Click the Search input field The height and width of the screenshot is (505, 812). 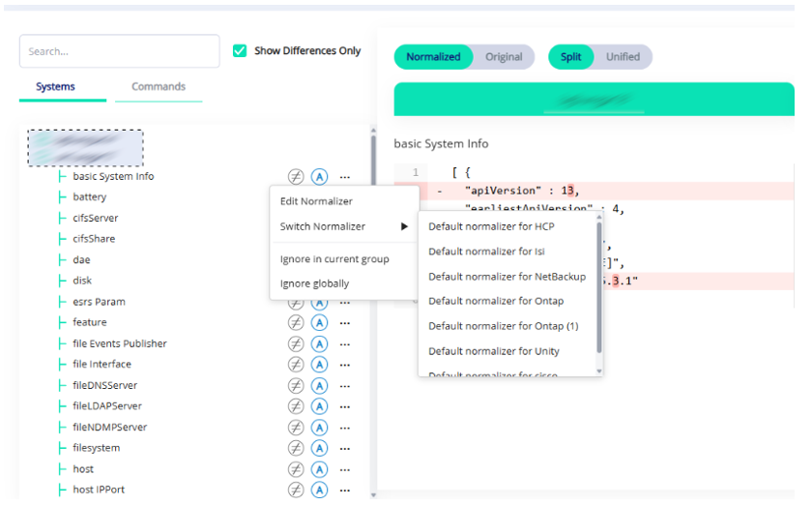[120, 51]
